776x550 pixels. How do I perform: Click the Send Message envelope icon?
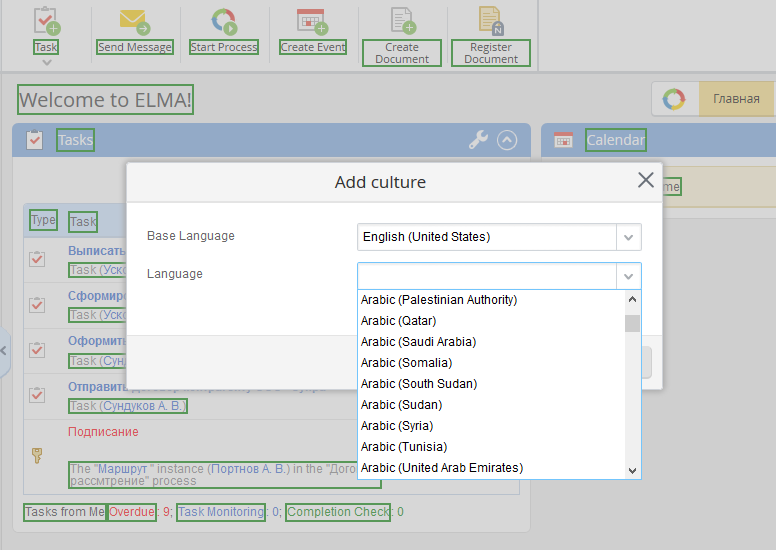tap(135, 21)
